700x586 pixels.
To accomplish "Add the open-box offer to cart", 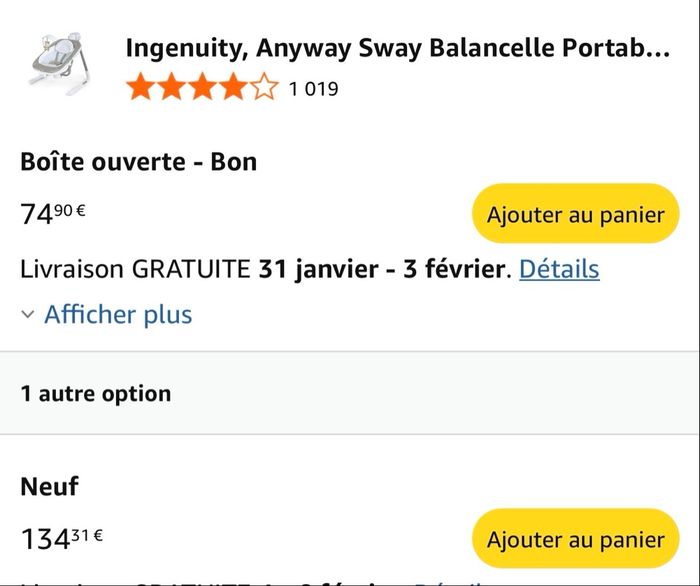I will [575, 214].
